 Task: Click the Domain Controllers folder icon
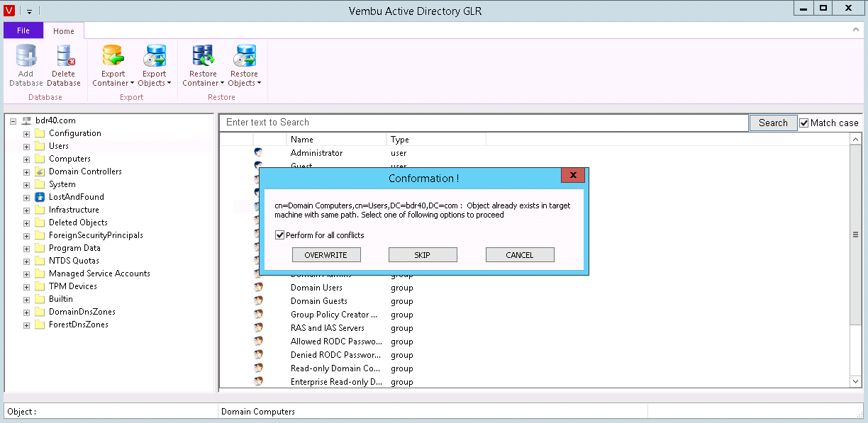(40, 171)
